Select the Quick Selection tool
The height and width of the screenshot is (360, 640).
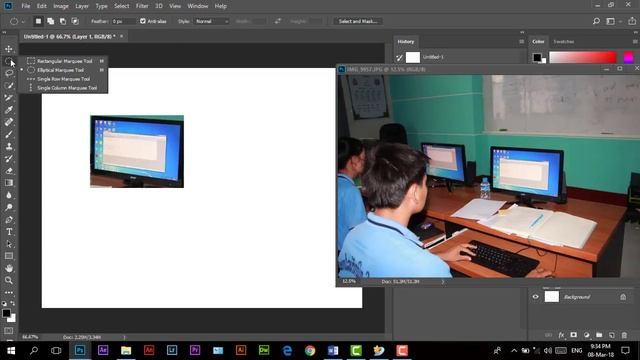9,86
